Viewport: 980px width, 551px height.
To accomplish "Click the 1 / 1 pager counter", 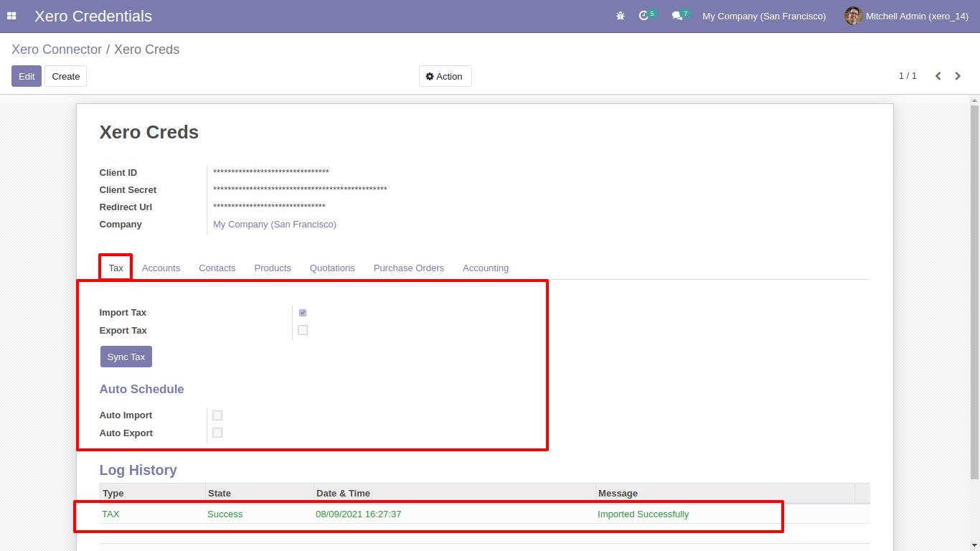I will click(x=908, y=76).
